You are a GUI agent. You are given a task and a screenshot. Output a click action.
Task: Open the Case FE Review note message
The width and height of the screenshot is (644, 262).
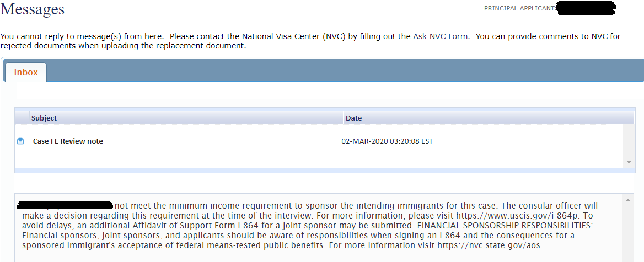[x=68, y=141]
